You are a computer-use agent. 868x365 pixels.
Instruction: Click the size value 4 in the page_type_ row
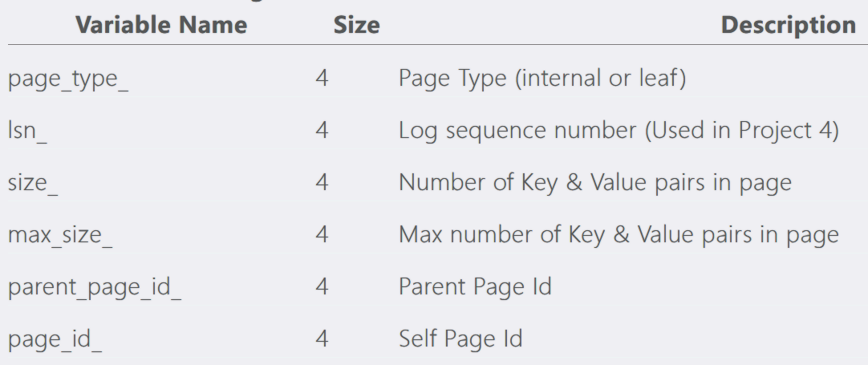pyautogui.click(x=322, y=79)
